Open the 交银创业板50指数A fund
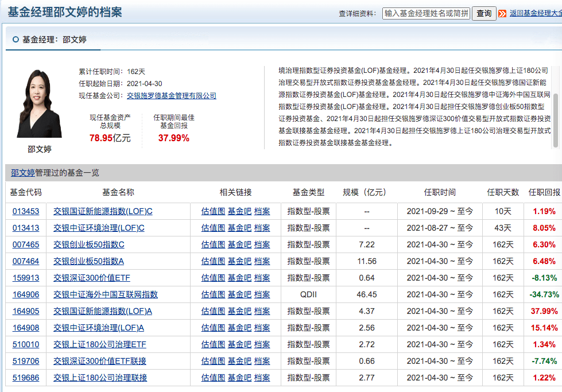 (89, 261)
